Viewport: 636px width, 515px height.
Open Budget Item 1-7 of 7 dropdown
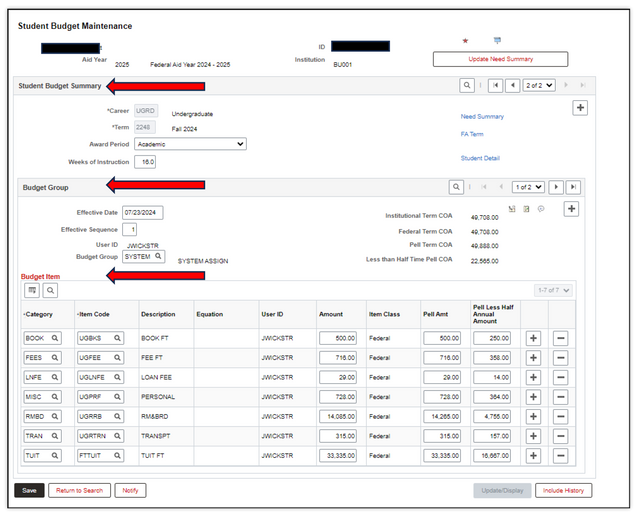(x=554, y=290)
